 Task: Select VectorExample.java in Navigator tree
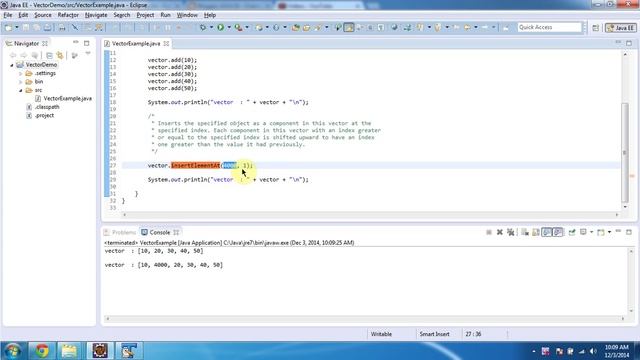67,98
